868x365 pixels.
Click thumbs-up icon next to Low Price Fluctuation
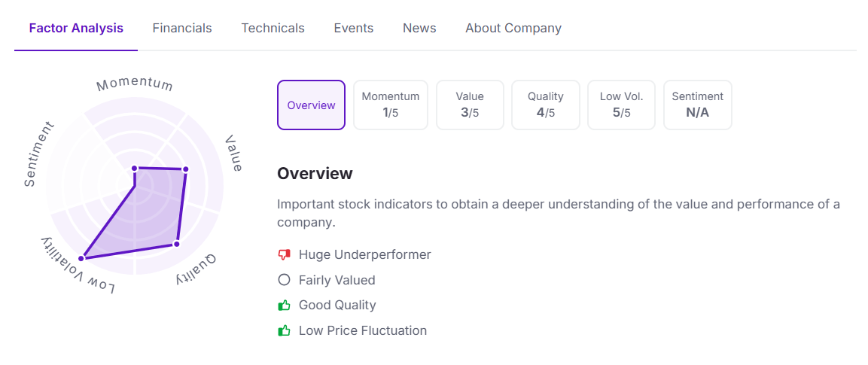pyautogui.click(x=284, y=330)
